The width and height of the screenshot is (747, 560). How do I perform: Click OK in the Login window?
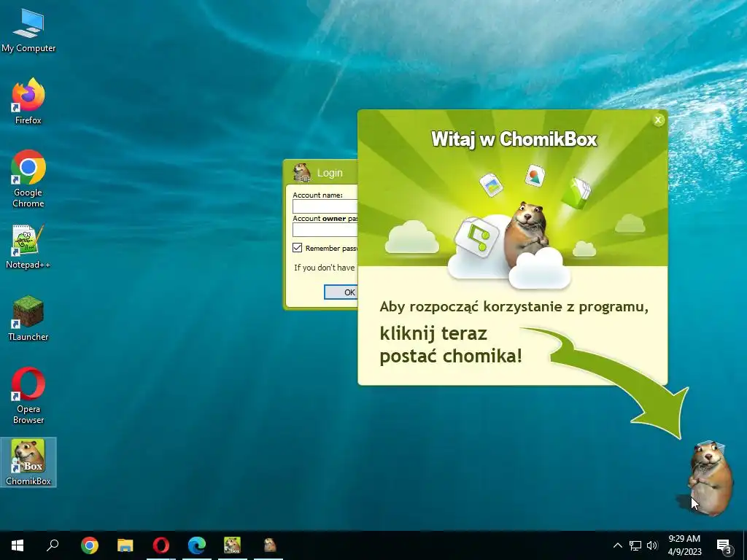pos(341,292)
